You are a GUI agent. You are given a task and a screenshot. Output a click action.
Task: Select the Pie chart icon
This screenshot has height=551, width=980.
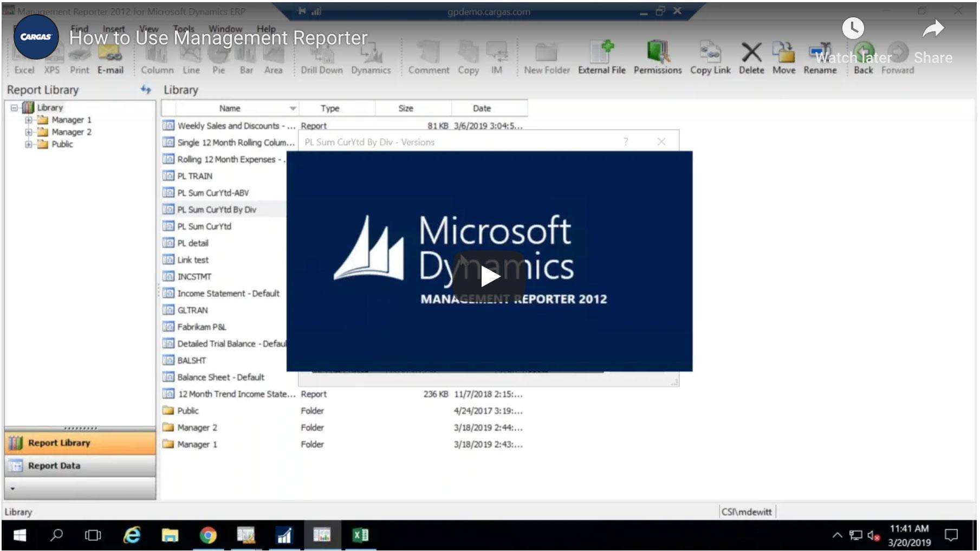coord(218,59)
